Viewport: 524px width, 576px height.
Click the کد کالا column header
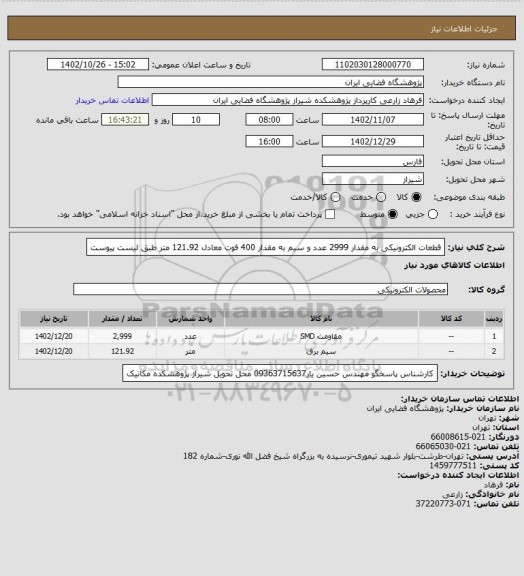pyautogui.click(x=451, y=318)
